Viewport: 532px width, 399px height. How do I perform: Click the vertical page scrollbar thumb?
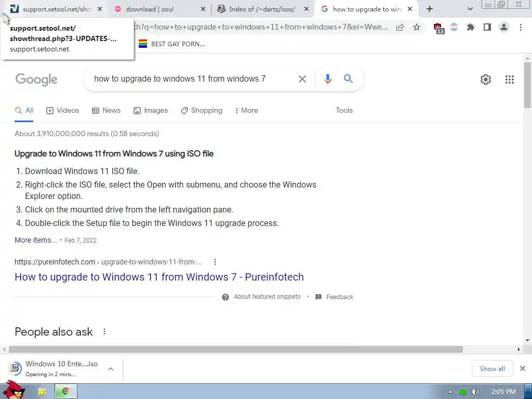pos(527,85)
